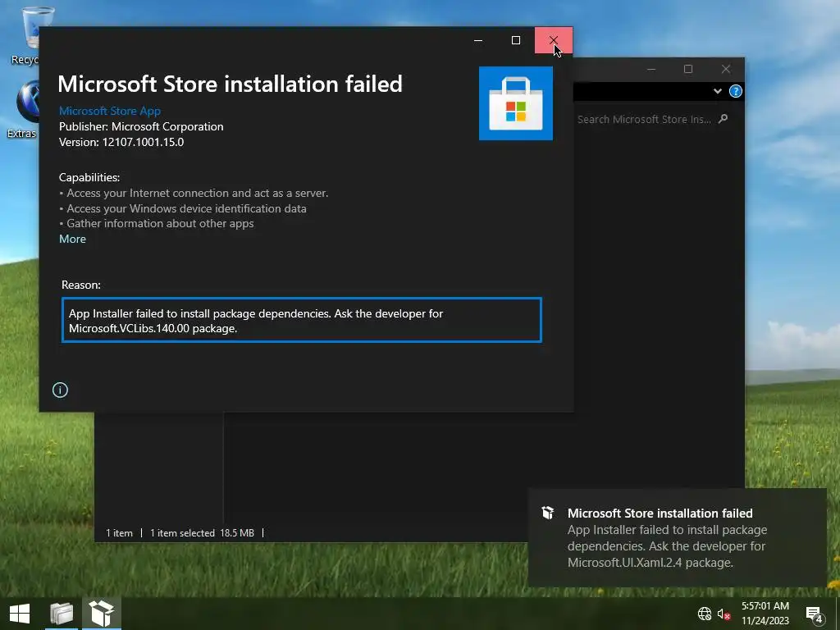Minimize the App Installer window

(478, 40)
